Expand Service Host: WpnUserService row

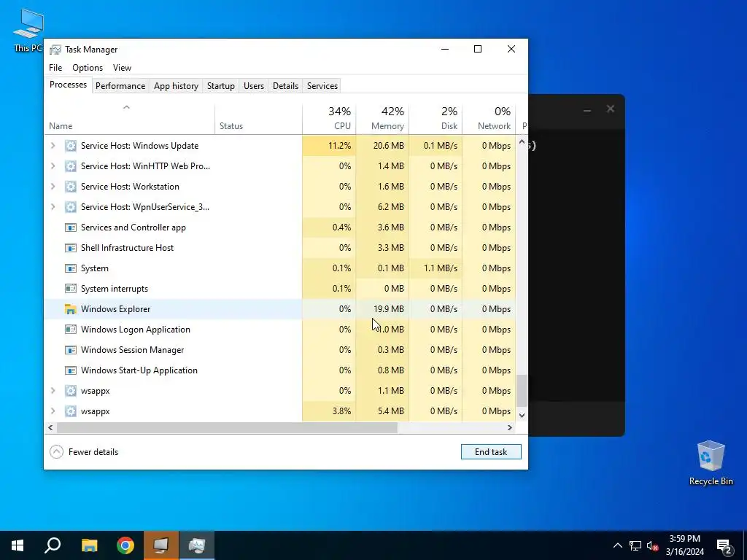53,207
